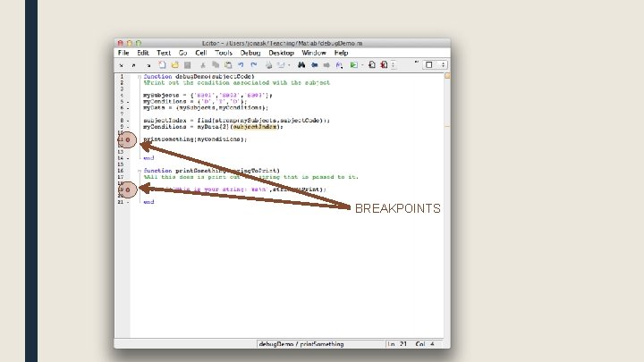Open the fx function browser
This screenshot has height=362, width=644.
point(339,65)
